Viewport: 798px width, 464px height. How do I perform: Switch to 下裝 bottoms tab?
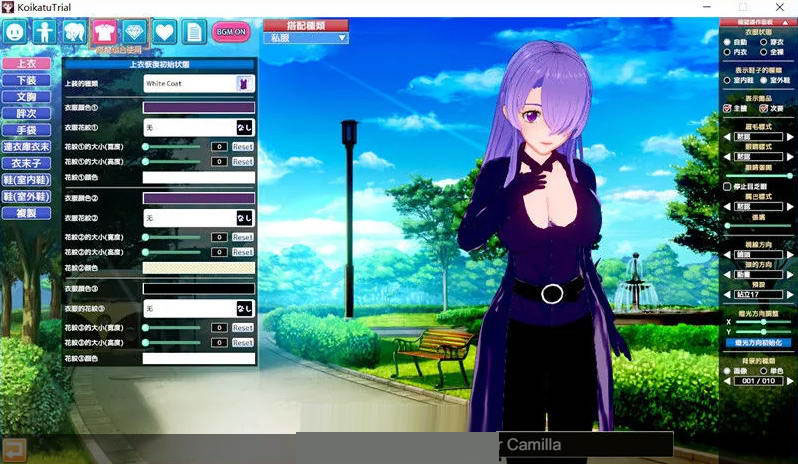26,80
